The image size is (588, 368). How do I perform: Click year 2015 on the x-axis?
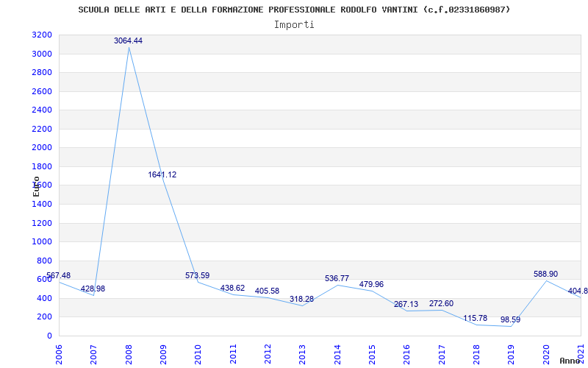(x=372, y=354)
